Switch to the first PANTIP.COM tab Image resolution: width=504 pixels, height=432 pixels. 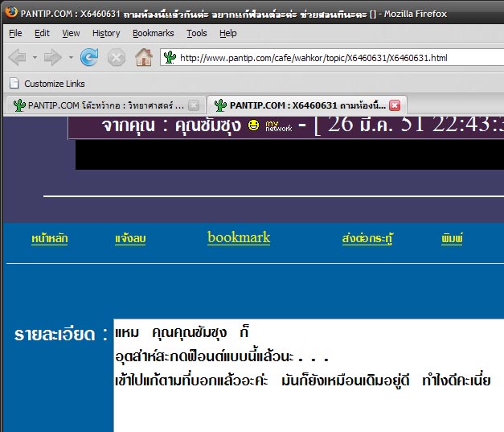pos(105,105)
